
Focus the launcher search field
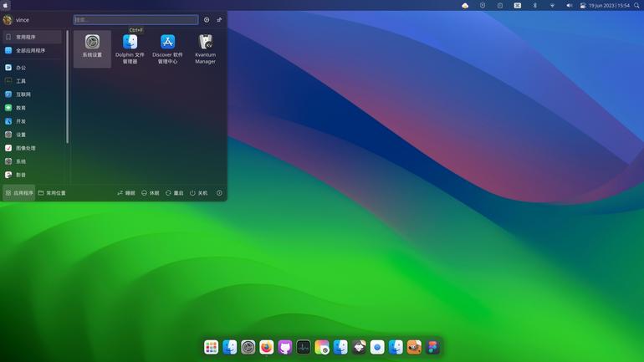[x=136, y=20]
